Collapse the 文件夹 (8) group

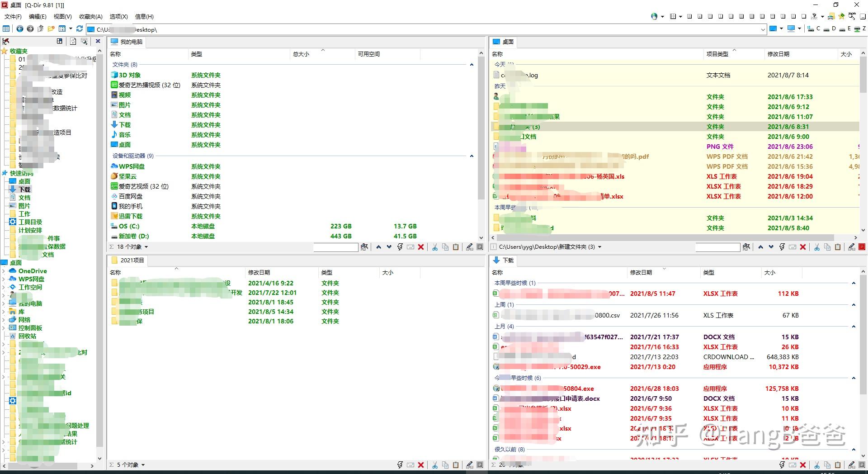pos(472,65)
